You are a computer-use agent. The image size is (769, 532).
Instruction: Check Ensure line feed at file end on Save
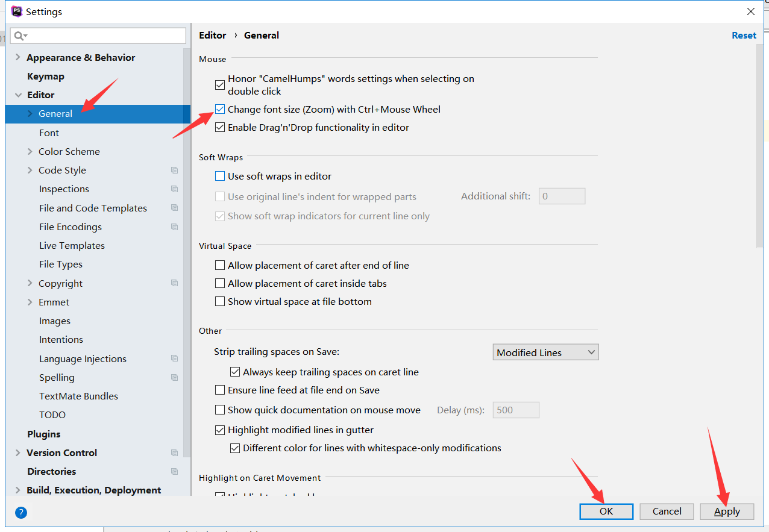220,390
